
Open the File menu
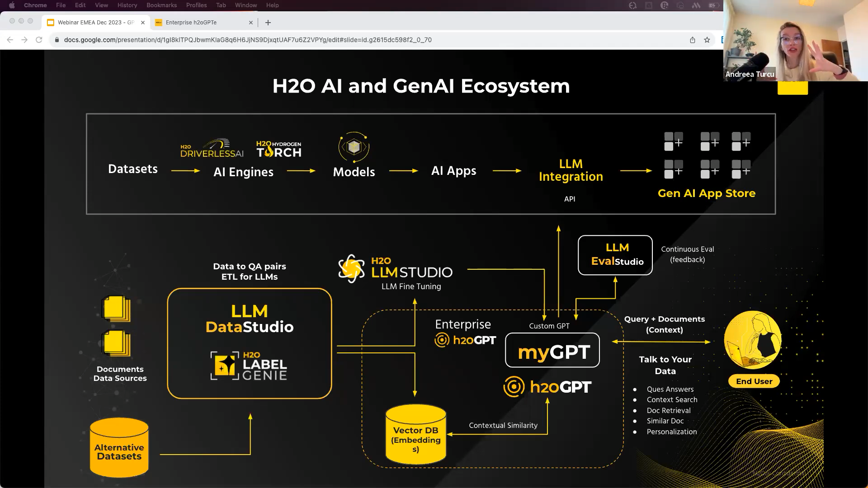61,5
